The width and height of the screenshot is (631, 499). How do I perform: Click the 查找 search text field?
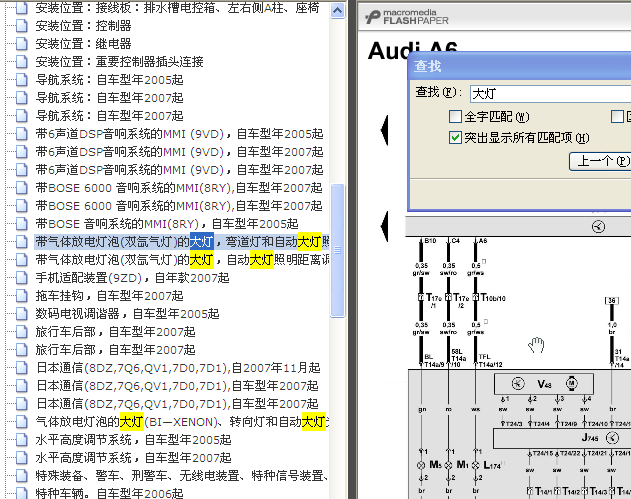[x=551, y=94]
